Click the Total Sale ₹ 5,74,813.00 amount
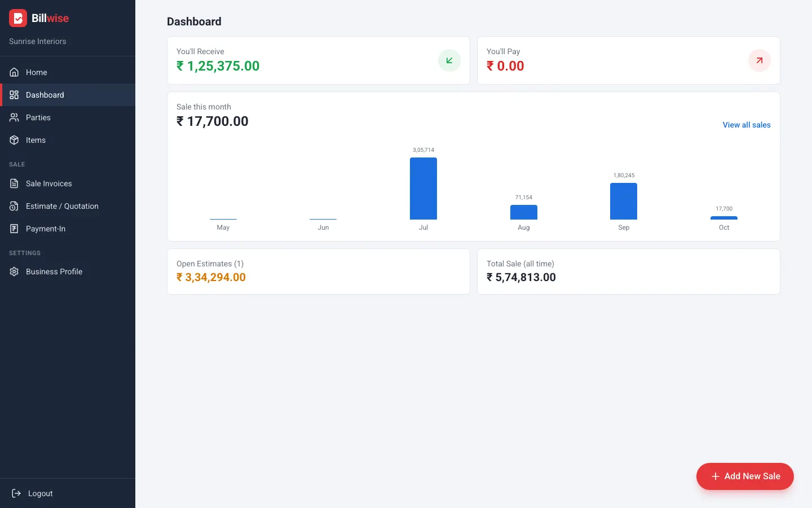Screen dimensions: 812x508 tap(522, 277)
